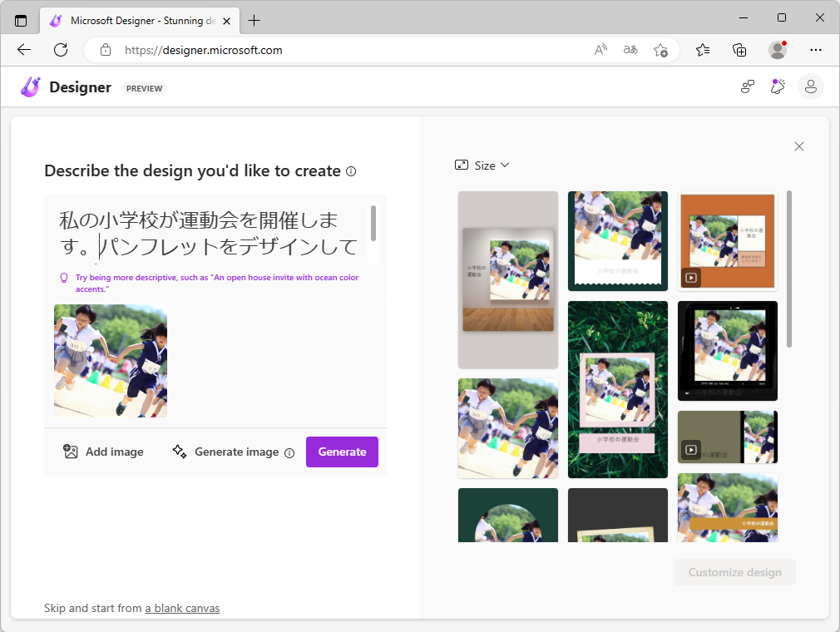Select the wooden-frame template thumbnail
The image size is (840, 632).
pos(507,279)
